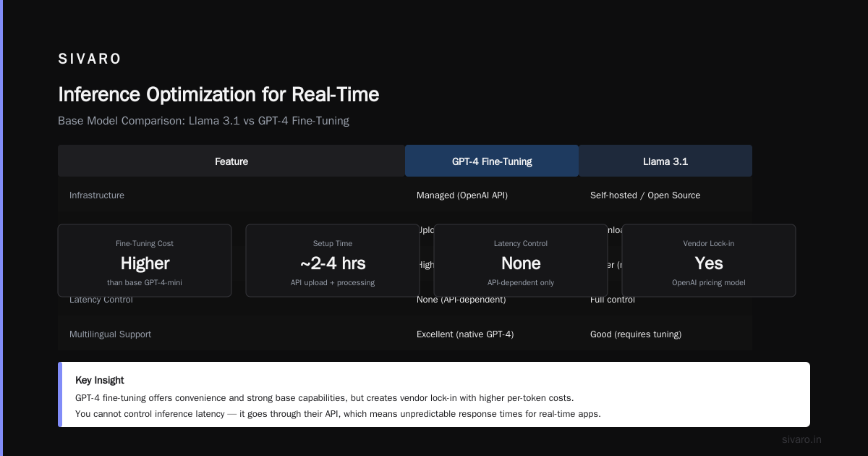
Task: Click the 'None (API-dependent)' table cell
Action: coord(461,300)
